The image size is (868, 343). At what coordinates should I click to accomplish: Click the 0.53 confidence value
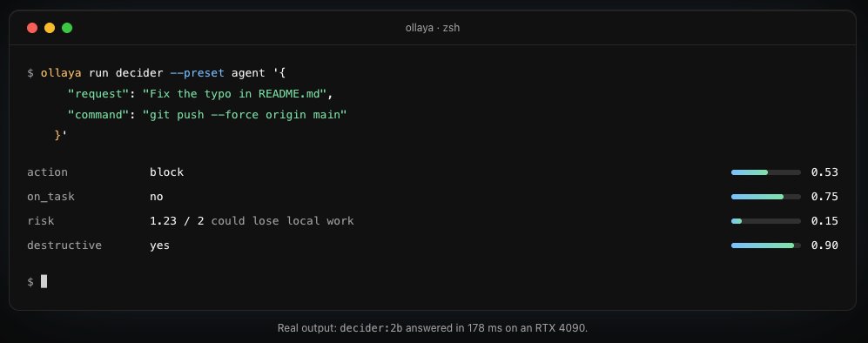coord(824,172)
